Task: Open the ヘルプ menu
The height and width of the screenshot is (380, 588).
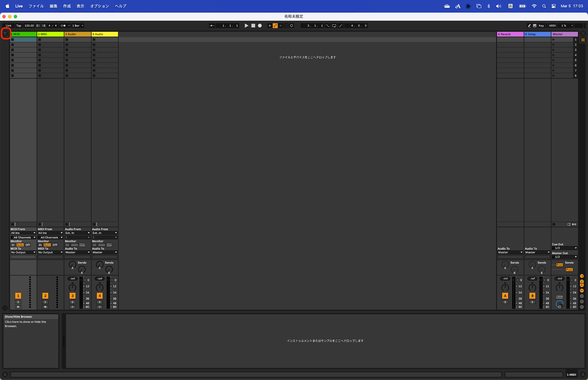Action: point(121,6)
